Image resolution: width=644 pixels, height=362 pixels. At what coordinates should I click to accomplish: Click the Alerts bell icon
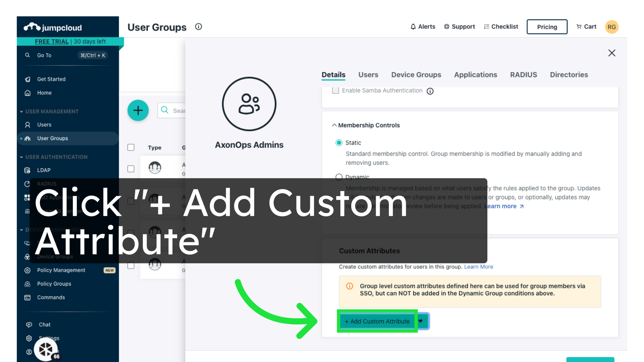(x=413, y=26)
